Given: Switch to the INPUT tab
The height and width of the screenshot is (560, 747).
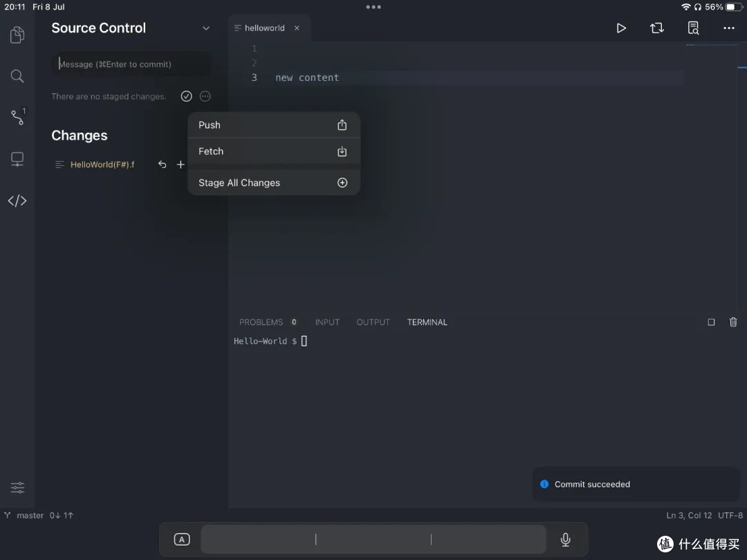Looking at the screenshot, I should click(327, 322).
